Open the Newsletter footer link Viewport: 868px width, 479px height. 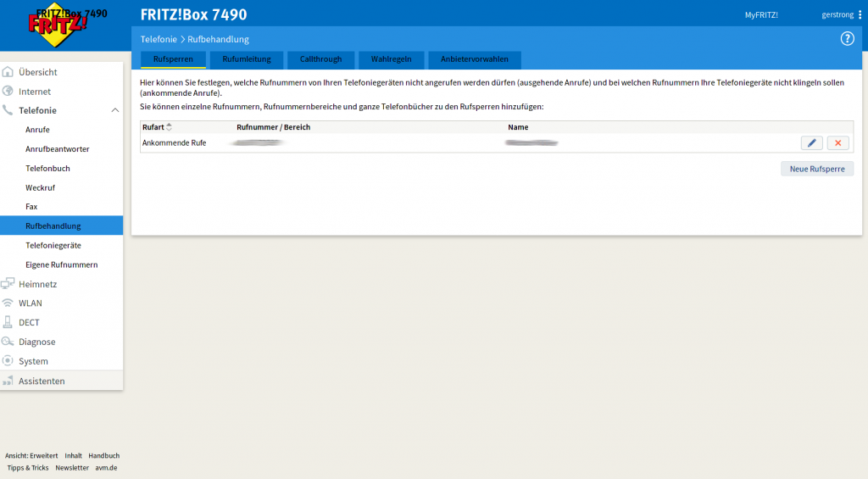[72, 468]
